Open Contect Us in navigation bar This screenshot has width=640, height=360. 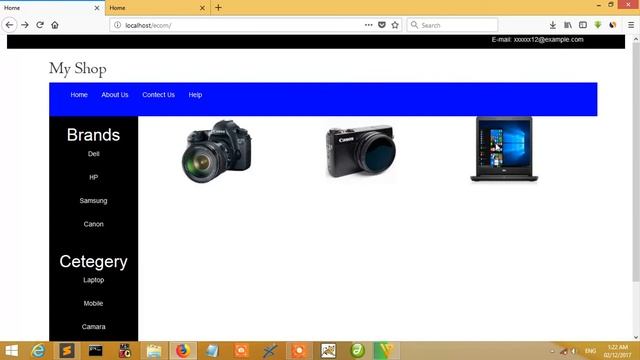pyautogui.click(x=158, y=95)
